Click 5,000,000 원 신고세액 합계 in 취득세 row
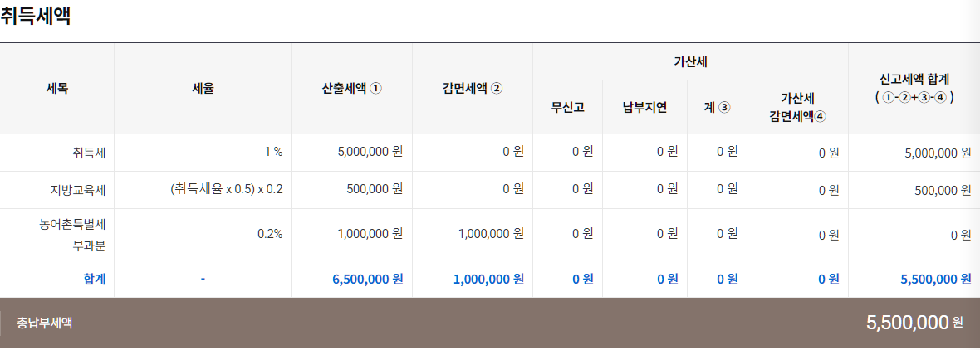The width and height of the screenshot is (980, 350). pos(938,153)
